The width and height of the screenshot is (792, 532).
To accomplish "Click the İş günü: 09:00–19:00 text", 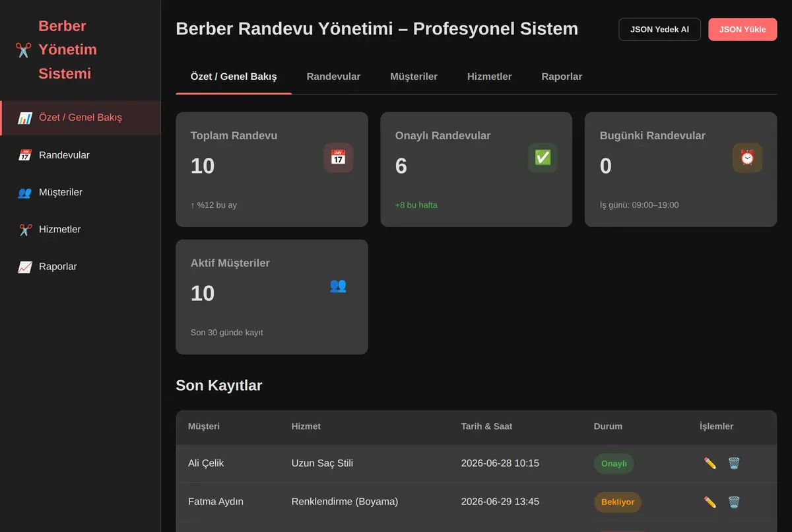I will [639, 205].
